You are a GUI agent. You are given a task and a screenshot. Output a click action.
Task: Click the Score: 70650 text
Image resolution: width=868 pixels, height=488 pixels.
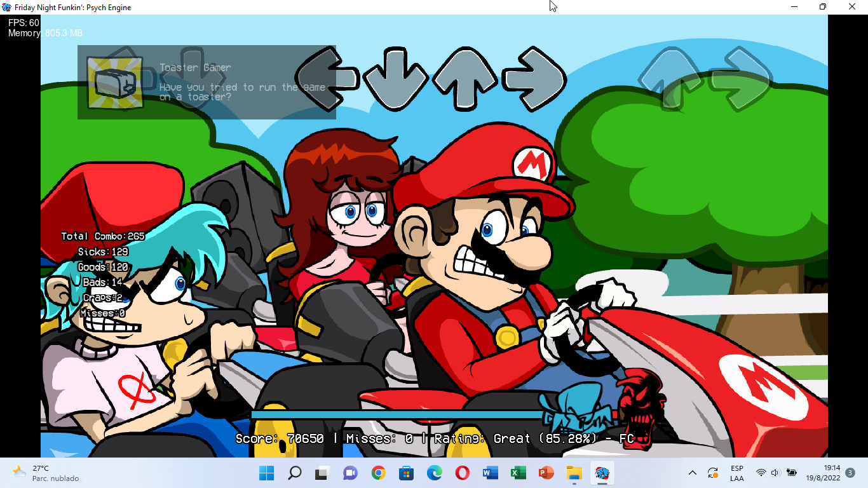pos(280,438)
